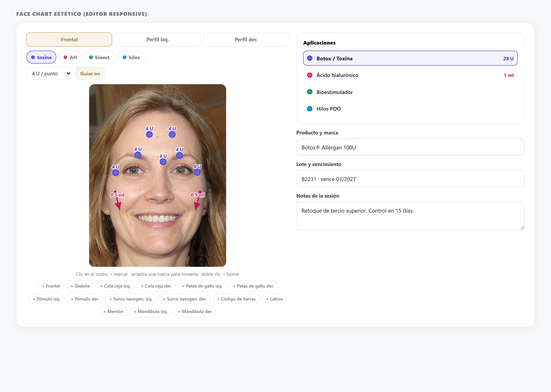This screenshot has height=392, width=551.
Task: Add Pómulo izq. preset
Action: click(46, 299)
